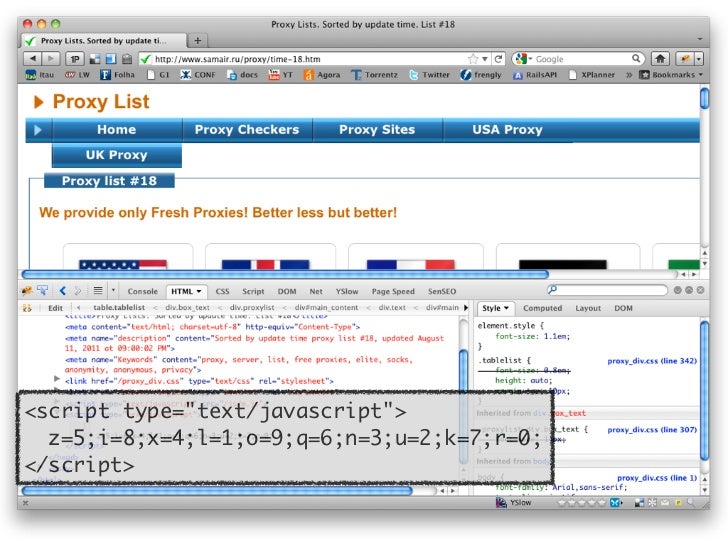Open the Firebug lines list icon

98,291
